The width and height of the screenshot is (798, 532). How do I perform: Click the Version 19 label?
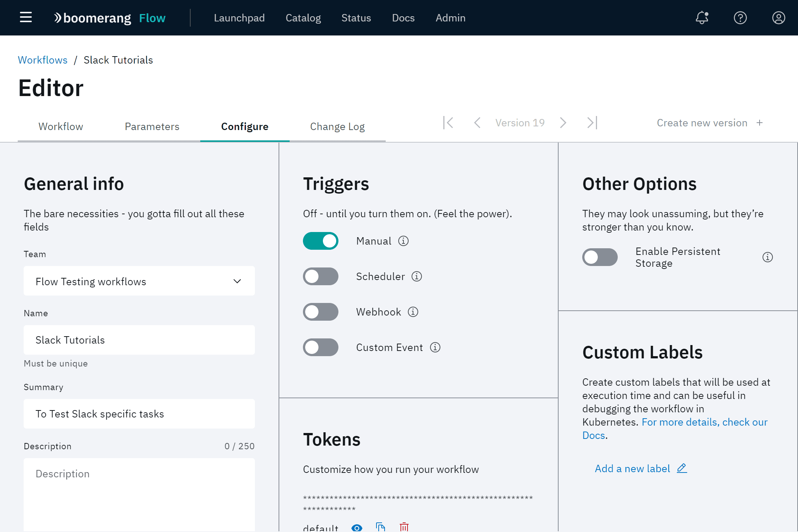[520, 123]
